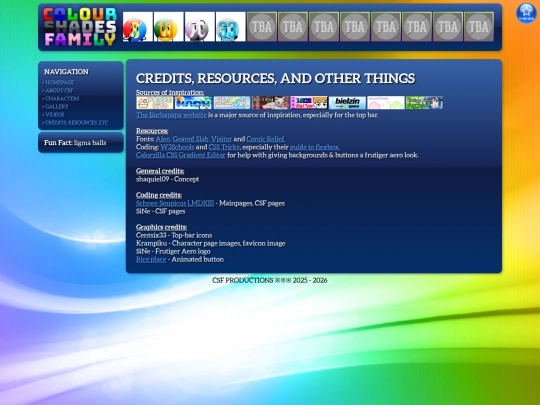Open Colorzilla CSS Gradient Editor link
540x405 pixels.
click(x=181, y=155)
